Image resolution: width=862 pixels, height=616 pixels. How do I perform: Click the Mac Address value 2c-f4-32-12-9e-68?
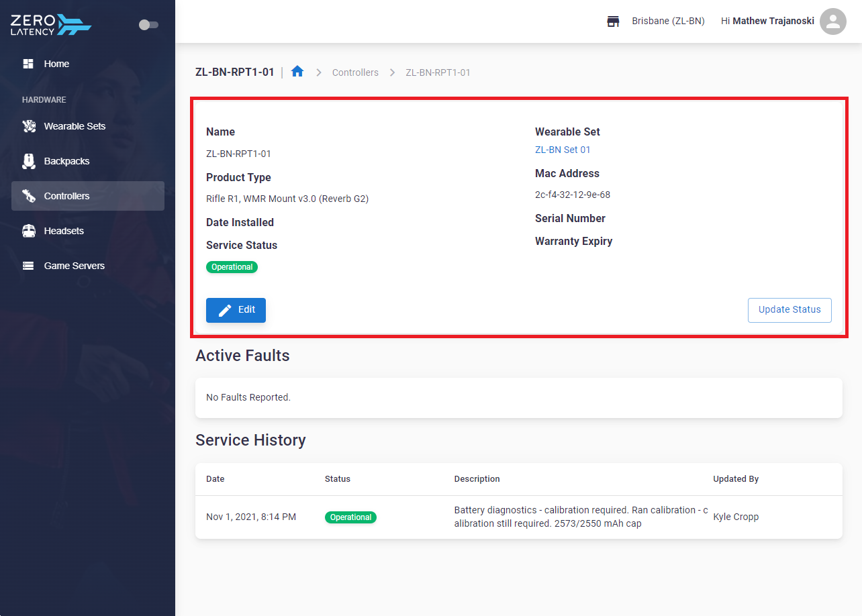pos(573,195)
